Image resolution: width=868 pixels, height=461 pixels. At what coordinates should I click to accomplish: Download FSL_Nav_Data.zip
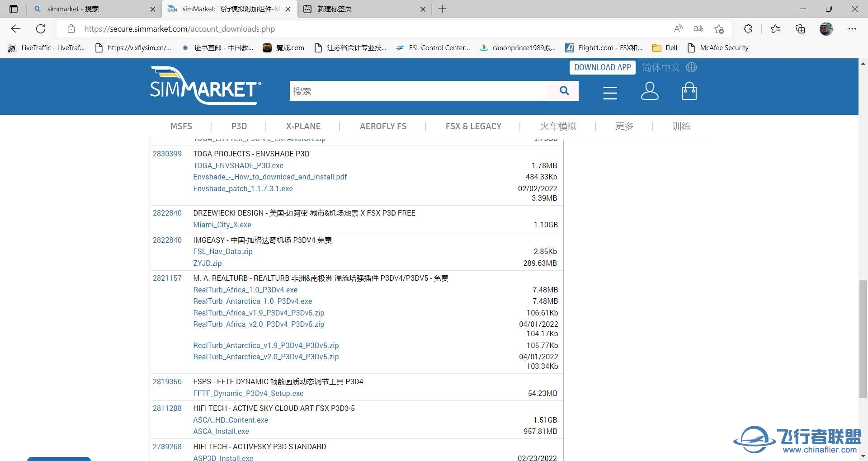pyautogui.click(x=223, y=251)
